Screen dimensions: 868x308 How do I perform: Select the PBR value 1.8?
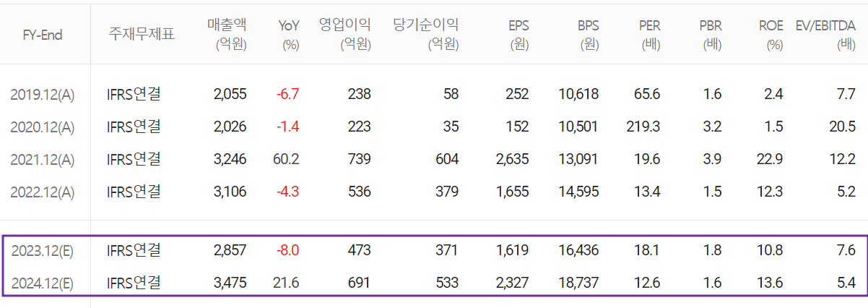(713, 250)
